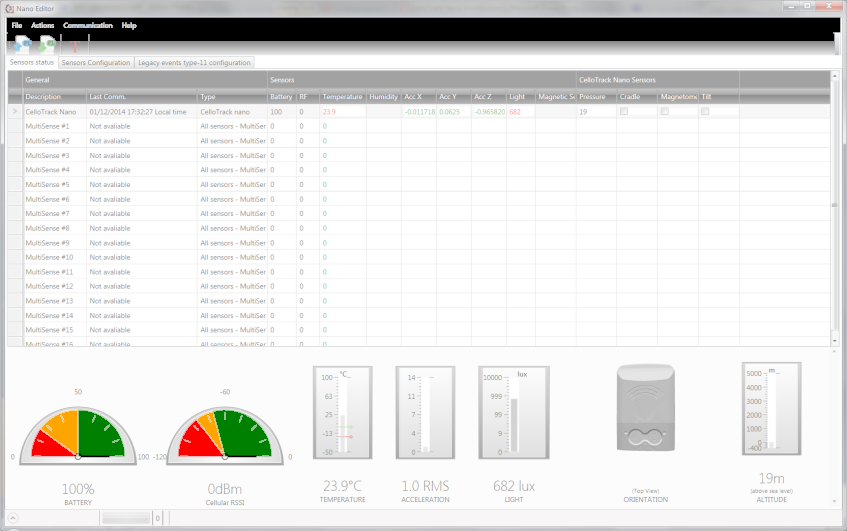The height and width of the screenshot is (531, 847).
Task: Open the File menu
Action: 17,25
